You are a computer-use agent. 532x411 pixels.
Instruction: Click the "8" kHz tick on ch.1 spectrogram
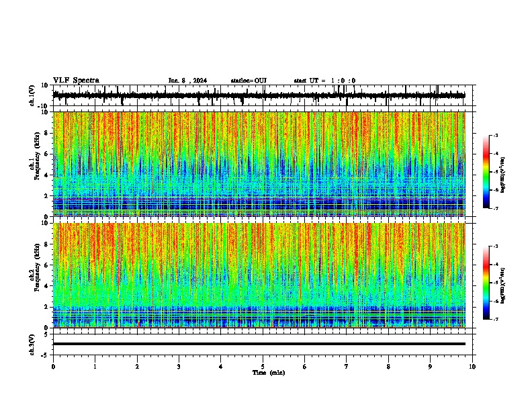coord(46,133)
